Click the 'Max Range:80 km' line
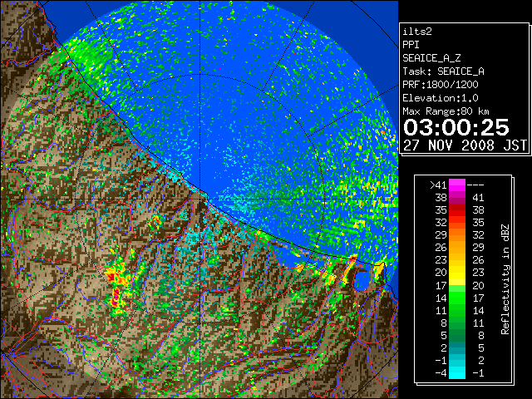The height and width of the screenshot is (399, 532). pos(446,111)
